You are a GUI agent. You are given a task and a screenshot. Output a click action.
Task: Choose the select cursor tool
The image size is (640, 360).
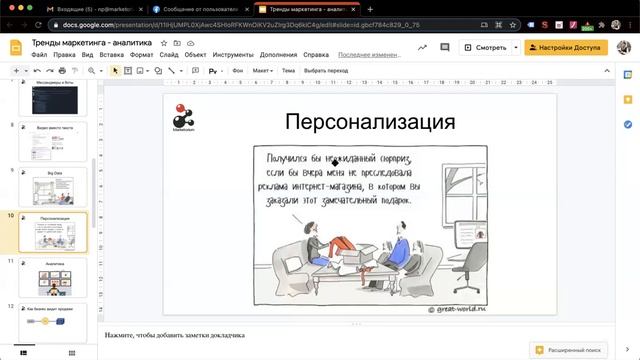[x=115, y=71]
